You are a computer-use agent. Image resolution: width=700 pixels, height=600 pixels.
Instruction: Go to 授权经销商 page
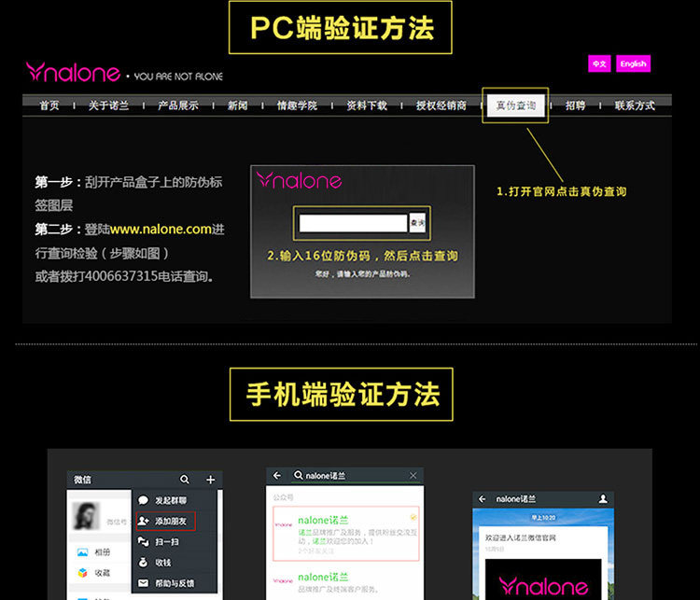pyautogui.click(x=441, y=105)
